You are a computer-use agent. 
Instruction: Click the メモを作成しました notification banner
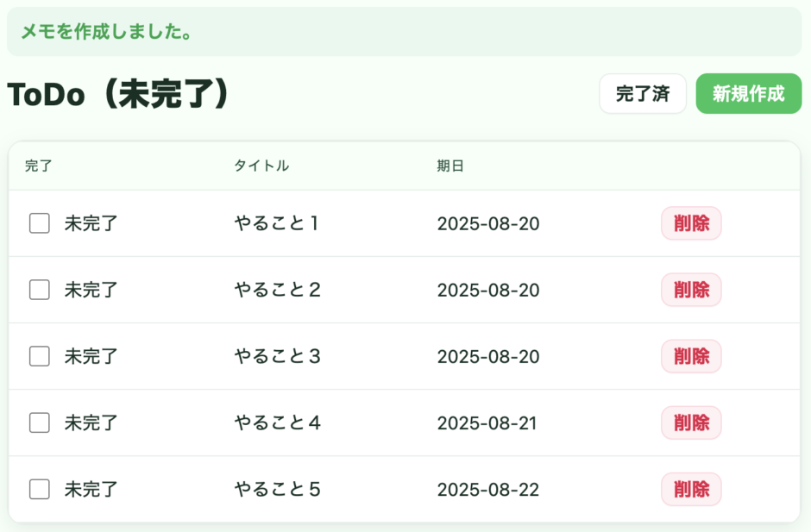[405, 32]
